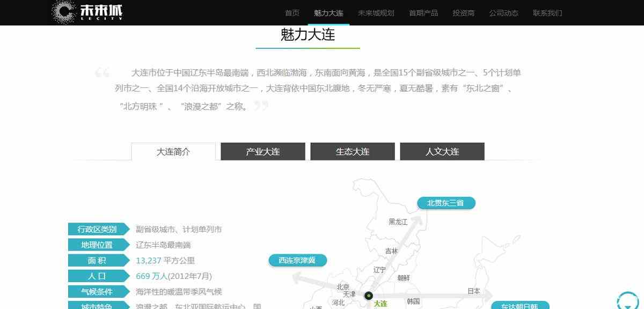Click the green Dalian marker dot on the map
The height and width of the screenshot is (309, 644).
pyautogui.click(x=369, y=296)
